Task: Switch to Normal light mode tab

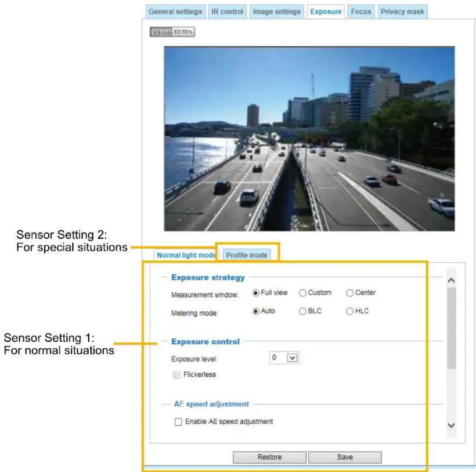Action: coord(186,255)
